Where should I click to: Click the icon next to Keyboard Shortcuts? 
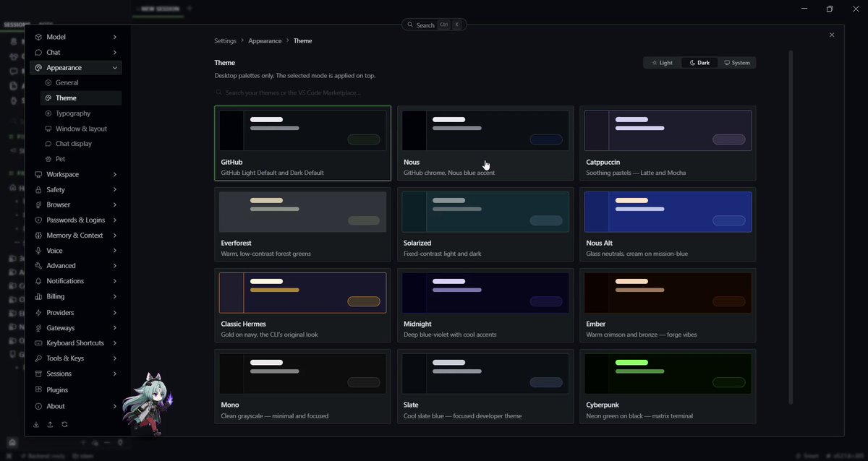click(38, 343)
